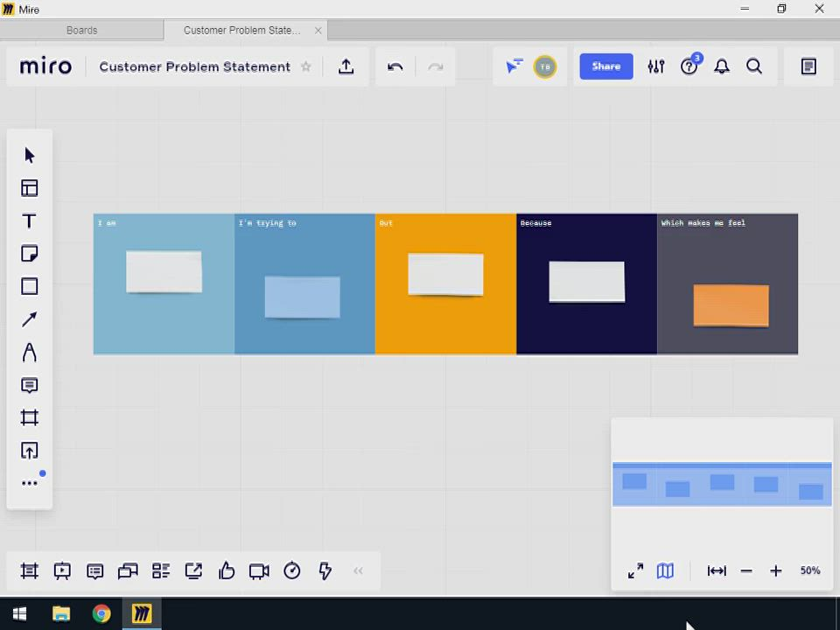The height and width of the screenshot is (630, 840).
Task: Open Windows Start menu
Action: click(x=20, y=613)
